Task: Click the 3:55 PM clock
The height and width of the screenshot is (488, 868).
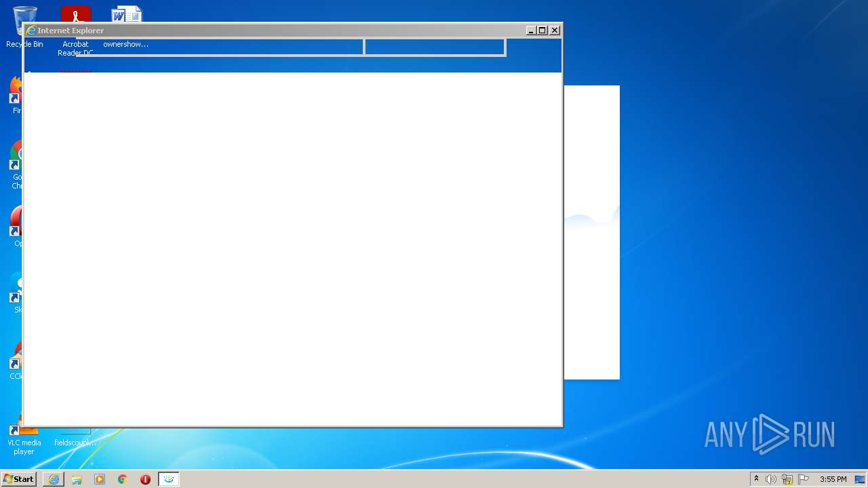Action: 833,479
